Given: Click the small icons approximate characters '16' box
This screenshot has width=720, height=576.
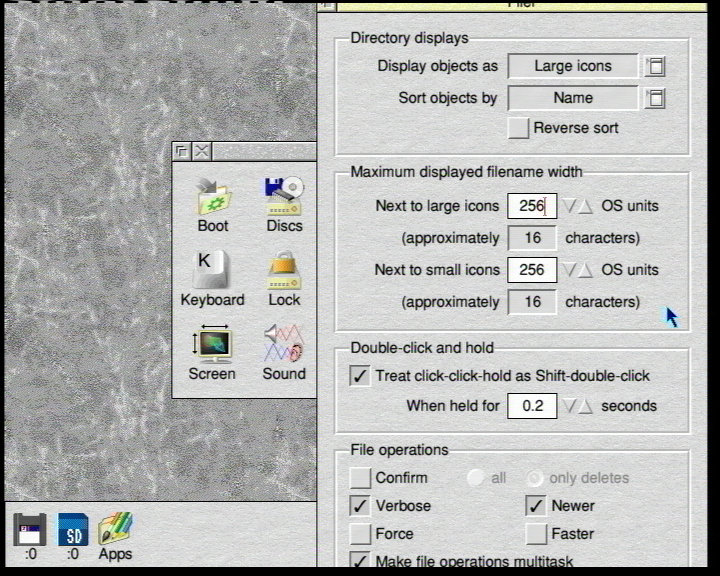Looking at the screenshot, I should [x=532, y=302].
